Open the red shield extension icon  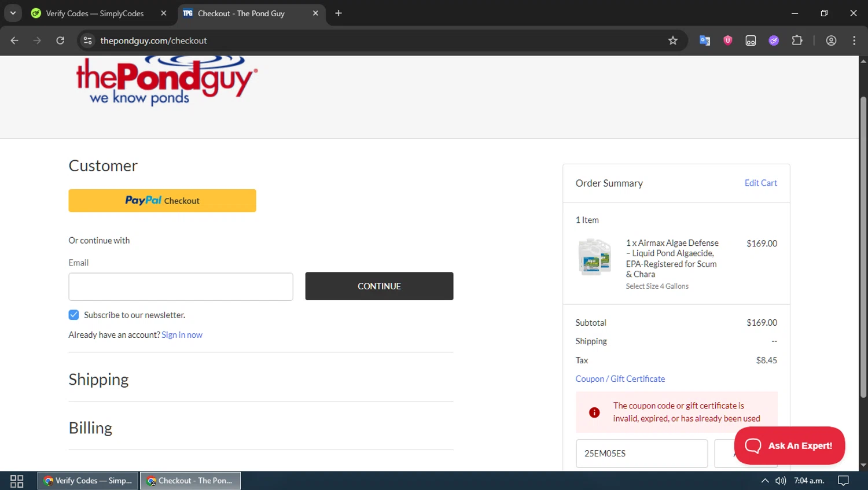point(728,40)
